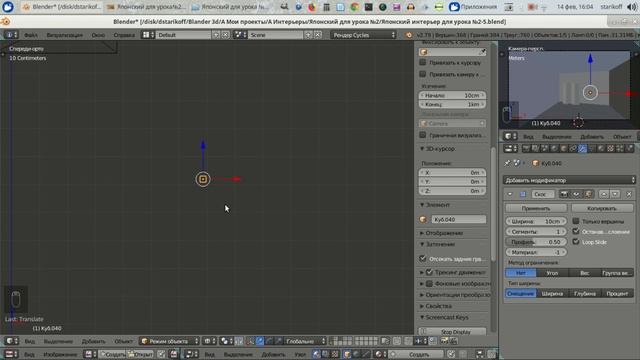
Task: Toggle Граничная визуализация checkbox
Action: [423, 135]
